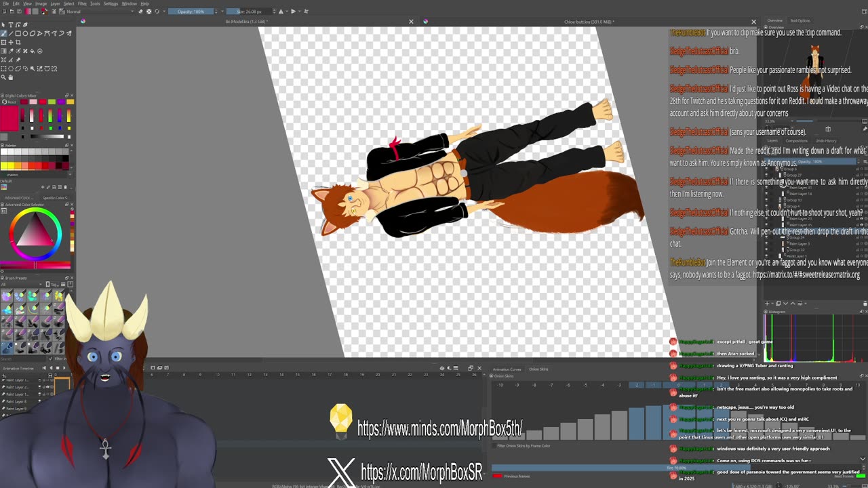Viewport: 868px width, 488px height.
Task: Switch to the Chloe-butt.kra document tab
Action: click(589, 22)
